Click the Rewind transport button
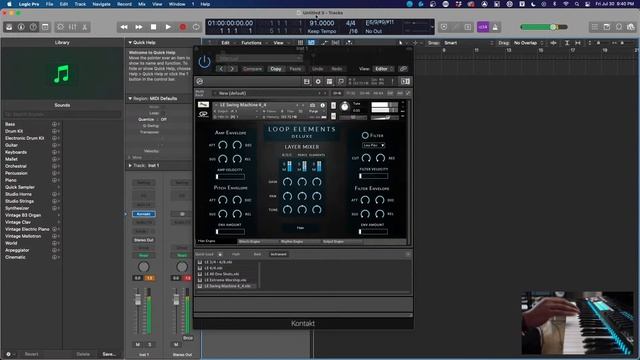Image resolution: width=640 pixels, height=360 pixels. point(124,27)
